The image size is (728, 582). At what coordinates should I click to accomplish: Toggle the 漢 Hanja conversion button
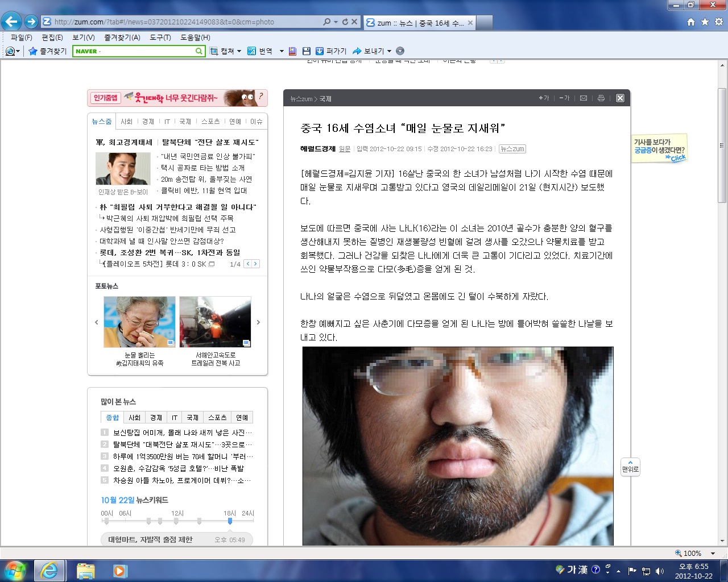[x=582, y=569]
